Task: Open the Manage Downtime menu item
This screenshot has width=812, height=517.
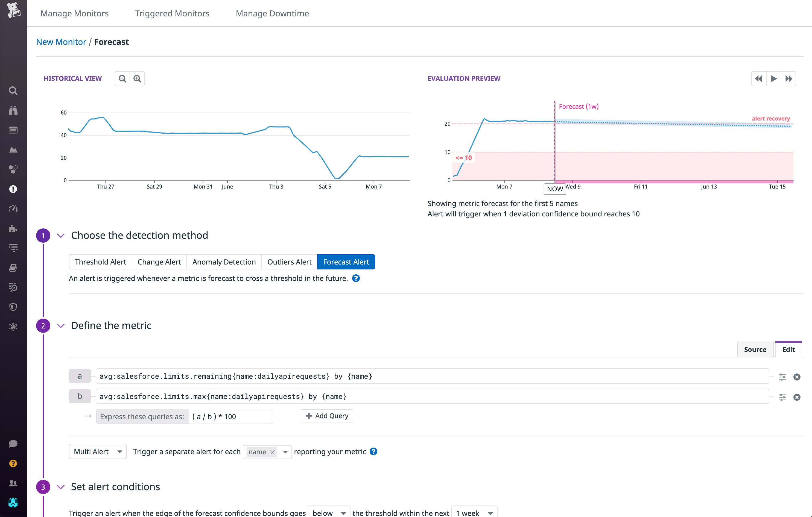Action: click(x=273, y=13)
